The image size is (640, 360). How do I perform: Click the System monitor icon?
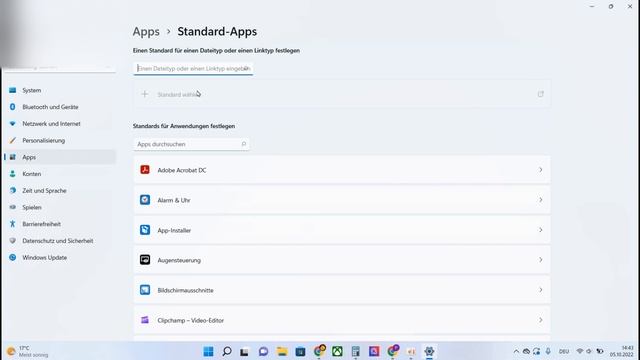coord(13,90)
